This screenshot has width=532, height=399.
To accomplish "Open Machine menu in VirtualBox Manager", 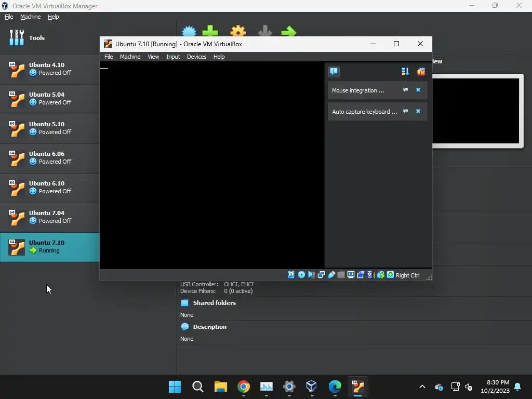I will (x=30, y=17).
